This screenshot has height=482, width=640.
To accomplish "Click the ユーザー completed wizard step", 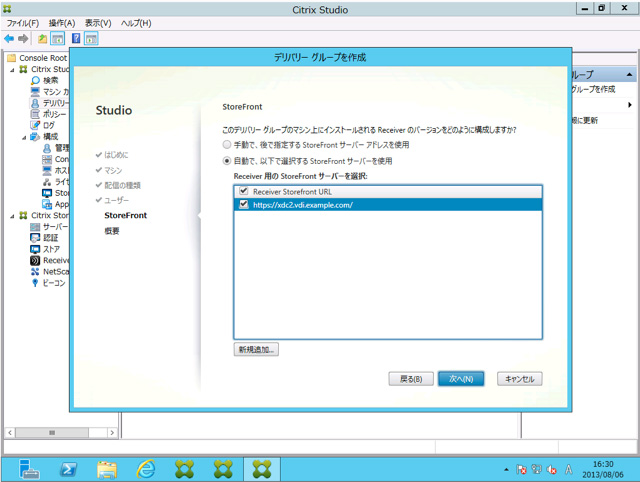I will pyautogui.click(x=116, y=200).
